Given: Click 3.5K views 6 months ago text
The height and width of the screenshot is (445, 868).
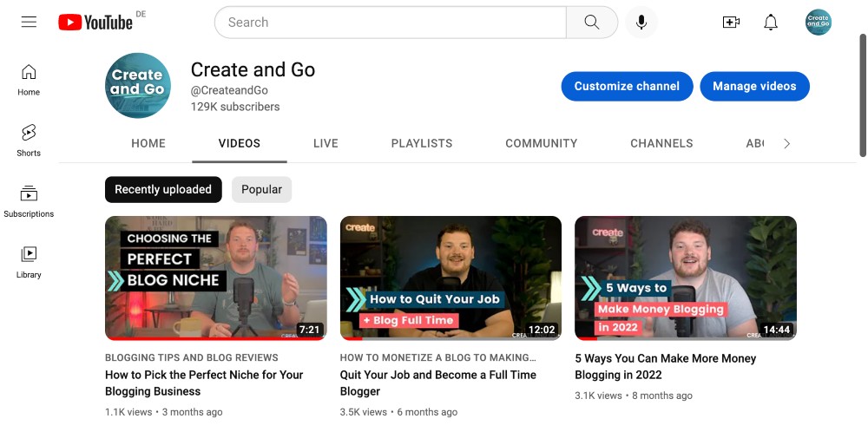Looking at the screenshot, I should pos(398,412).
